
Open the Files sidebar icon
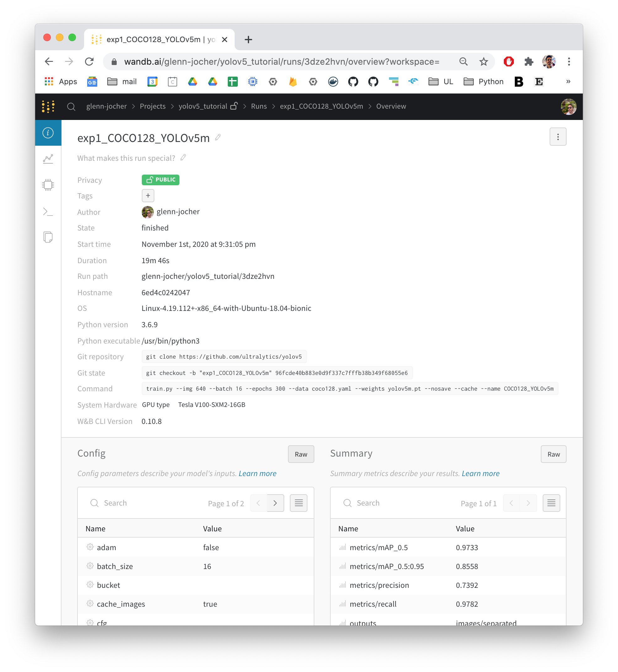point(48,237)
